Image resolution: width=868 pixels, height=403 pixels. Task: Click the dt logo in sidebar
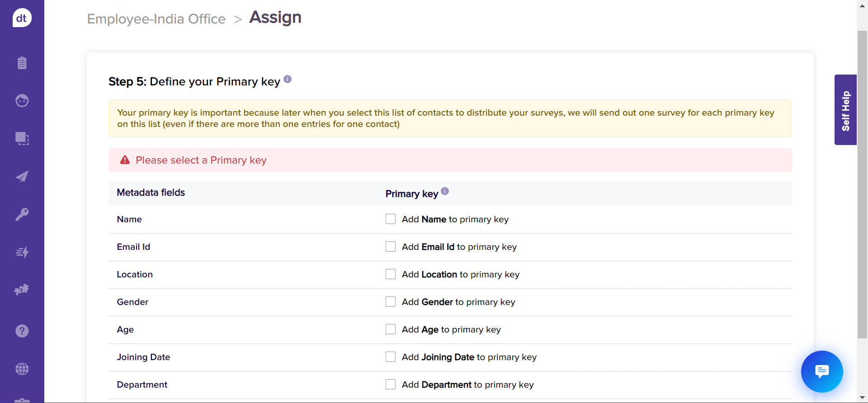pos(22,18)
